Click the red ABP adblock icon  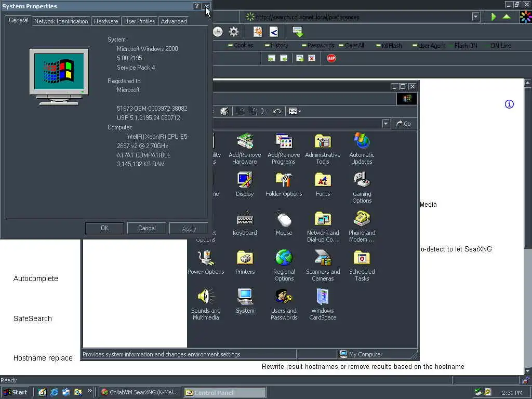coord(331,58)
